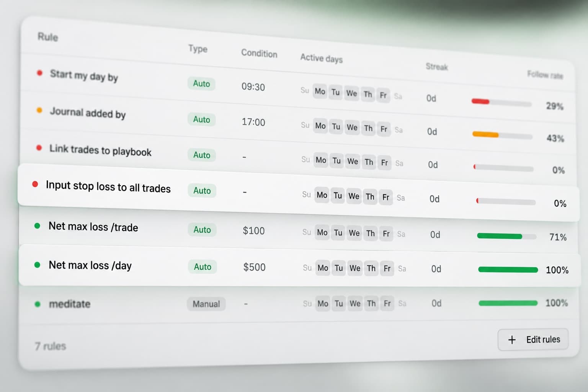Screen dimensions: 588x392
Task: Click the 7 rules count label
Action: [x=51, y=346]
